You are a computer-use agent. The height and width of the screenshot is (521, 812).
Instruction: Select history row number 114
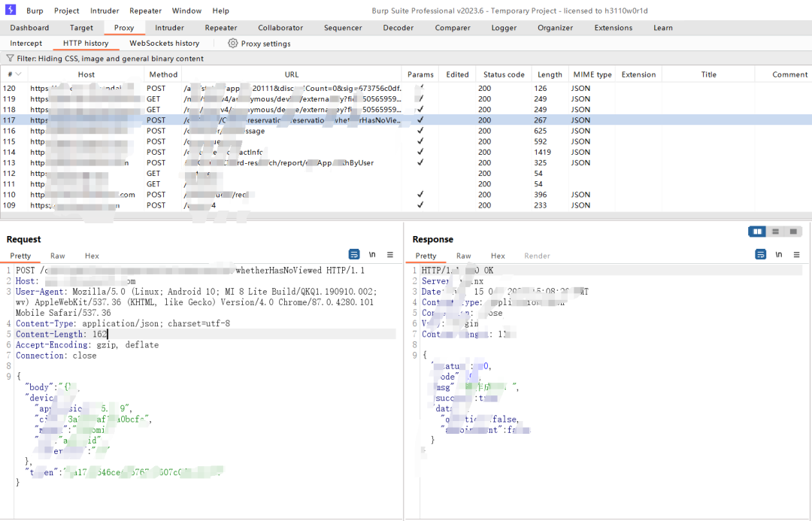point(406,153)
